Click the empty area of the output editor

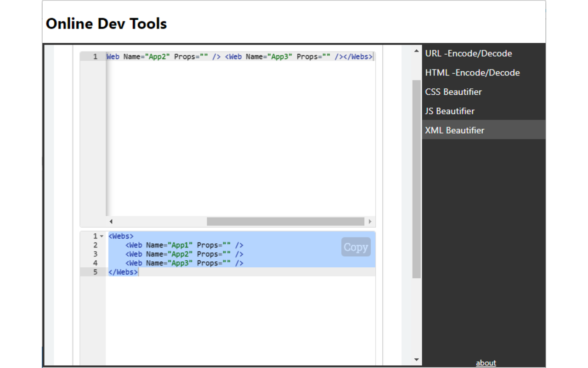[x=240, y=320]
